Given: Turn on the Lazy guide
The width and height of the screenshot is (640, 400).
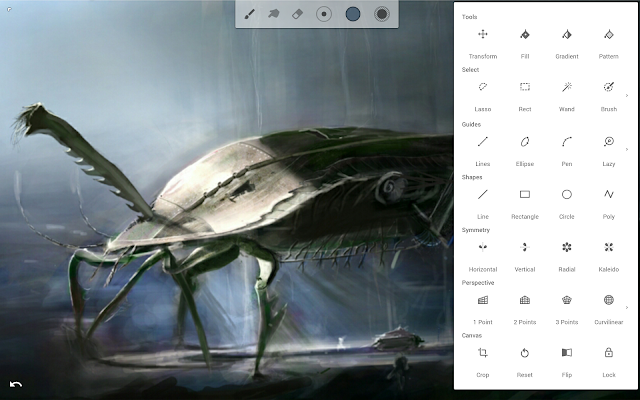Looking at the screenshot, I should pyautogui.click(x=609, y=142).
